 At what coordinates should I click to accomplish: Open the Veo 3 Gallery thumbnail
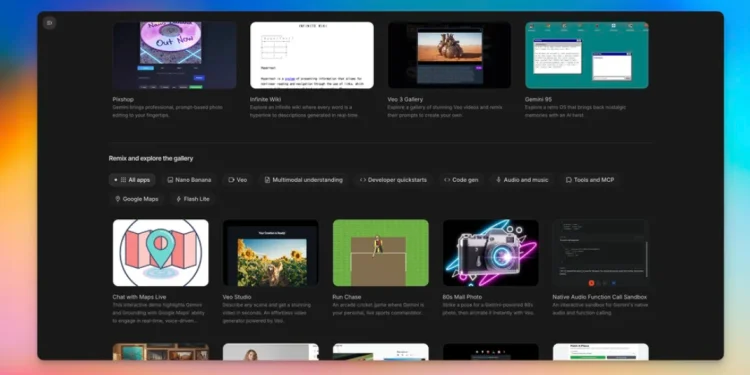coord(449,55)
